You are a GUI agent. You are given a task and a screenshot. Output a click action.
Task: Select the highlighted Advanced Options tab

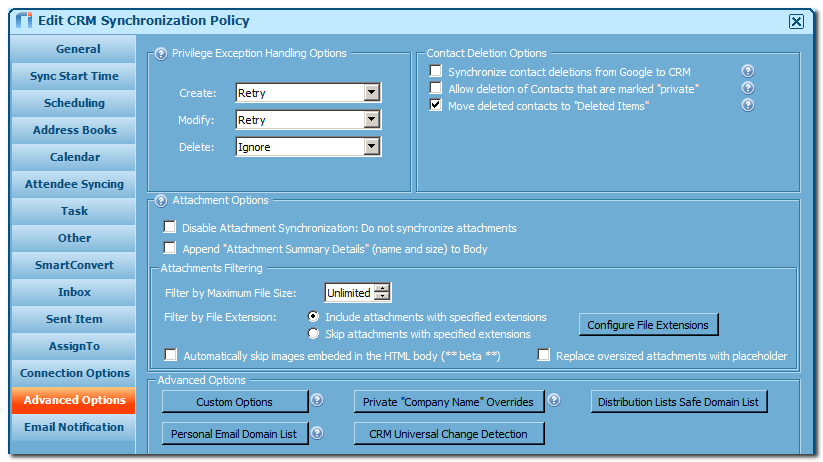73,400
